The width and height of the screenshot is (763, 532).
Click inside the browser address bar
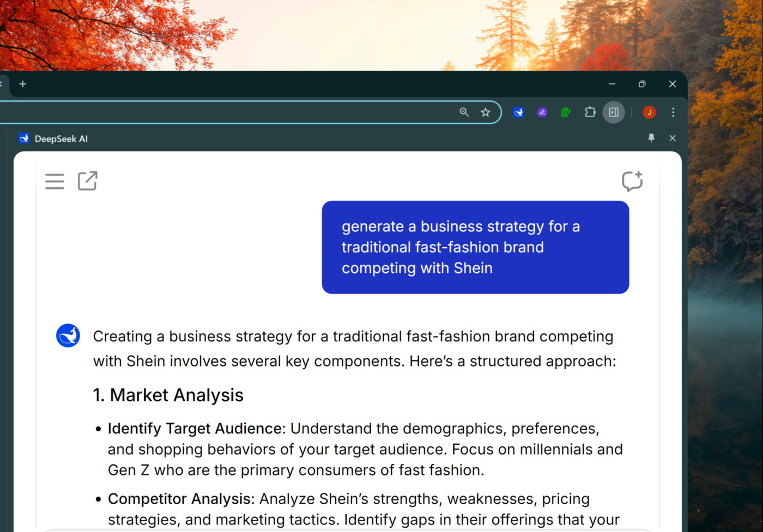click(x=218, y=112)
